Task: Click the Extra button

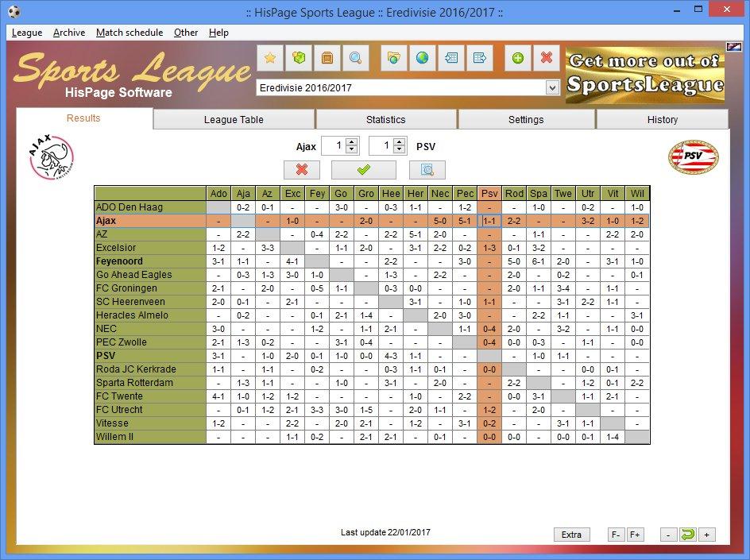Action: 571,535
